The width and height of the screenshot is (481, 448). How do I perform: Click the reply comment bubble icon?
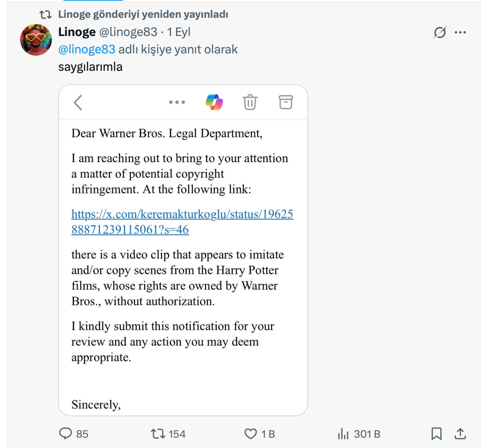tap(66, 434)
